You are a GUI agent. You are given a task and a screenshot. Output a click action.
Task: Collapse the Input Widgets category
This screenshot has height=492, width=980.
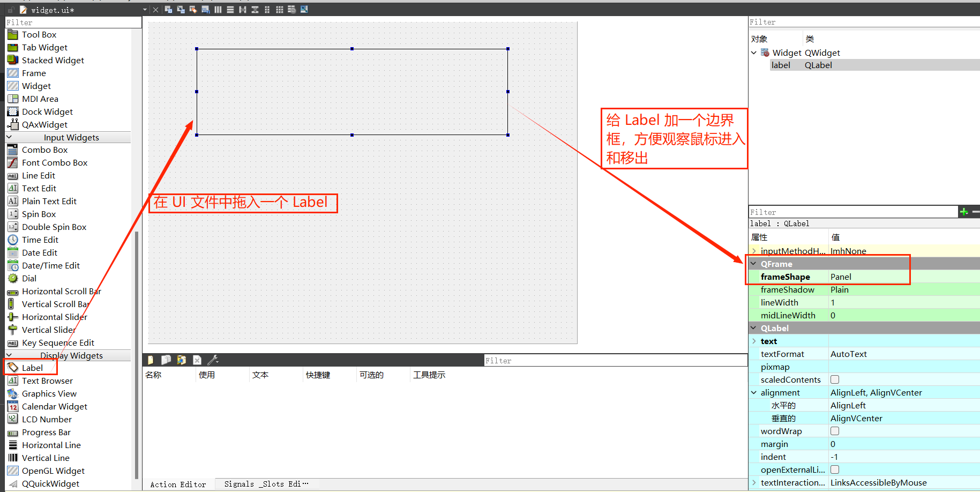[9, 137]
